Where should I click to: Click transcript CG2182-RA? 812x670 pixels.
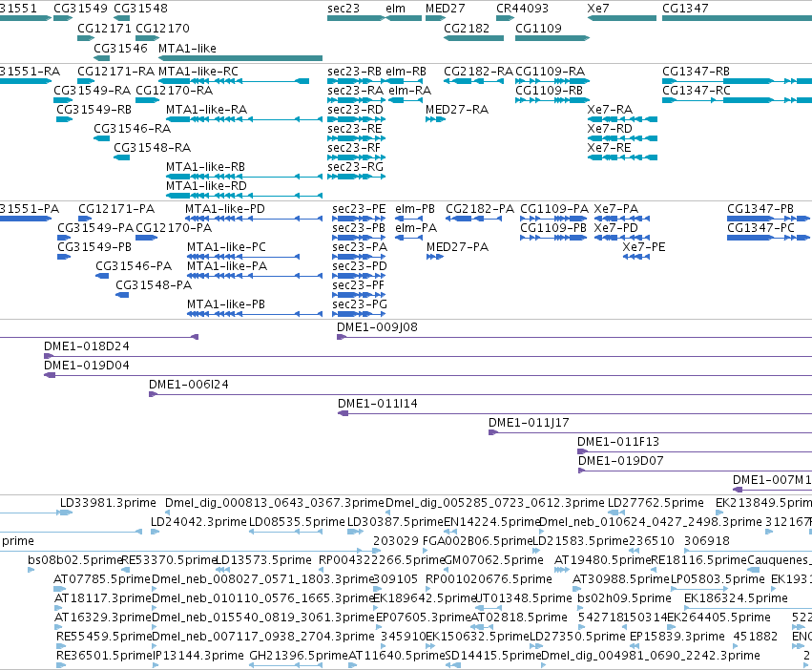[x=473, y=81]
